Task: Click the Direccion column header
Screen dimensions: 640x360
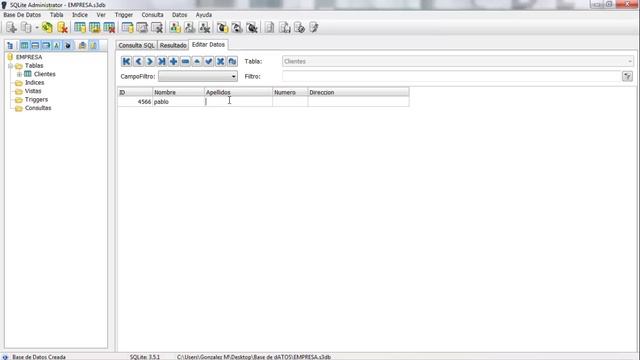Action: [x=358, y=93]
